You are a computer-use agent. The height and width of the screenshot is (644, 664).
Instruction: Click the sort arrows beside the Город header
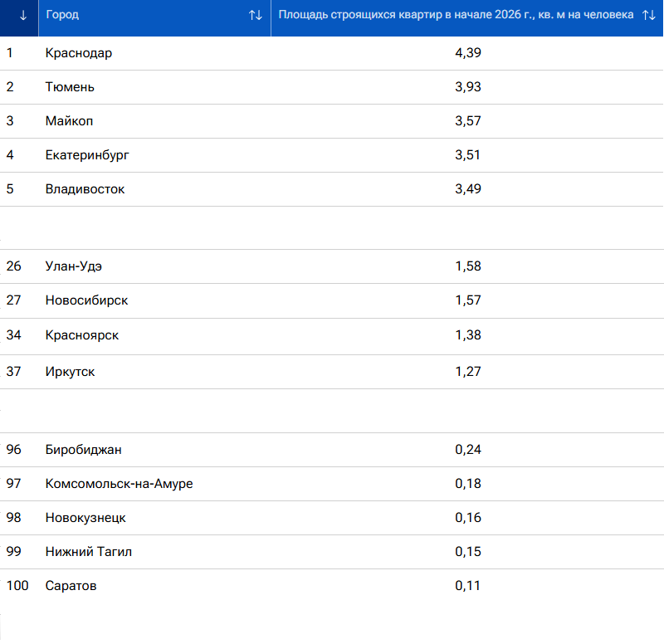[x=256, y=16]
